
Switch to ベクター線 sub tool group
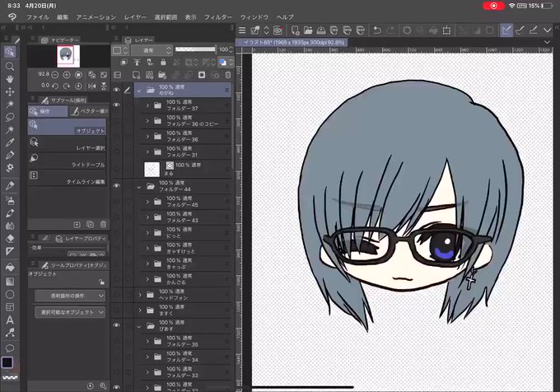pyautogui.click(x=89, y=111)
